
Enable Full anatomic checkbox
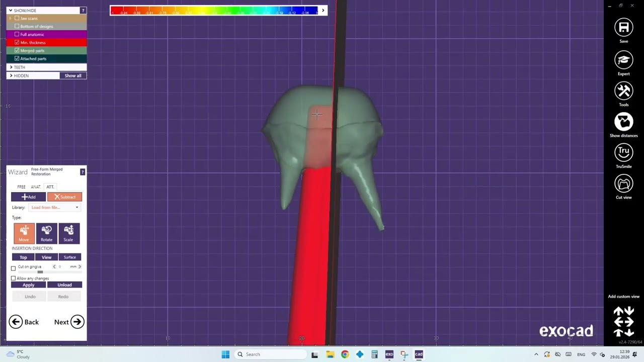[17, 34]
